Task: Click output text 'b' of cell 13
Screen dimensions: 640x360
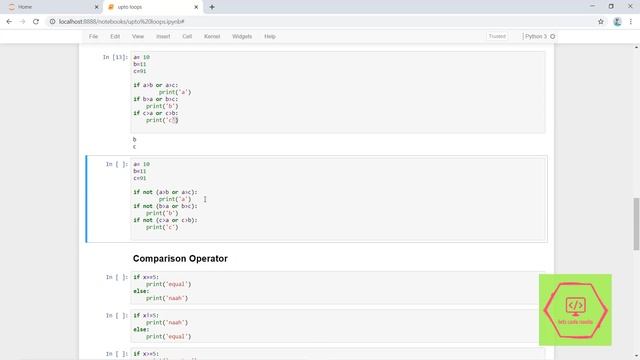Action: (134, 139)
